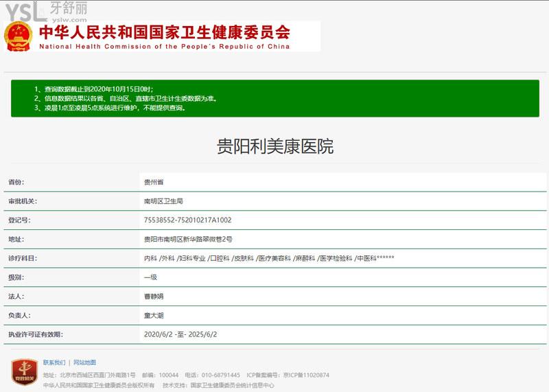Click notice line about 凌晨1点至凌晨5点 maintenance
The height and width of the screenshot is (392, 549).
[110, 108]
